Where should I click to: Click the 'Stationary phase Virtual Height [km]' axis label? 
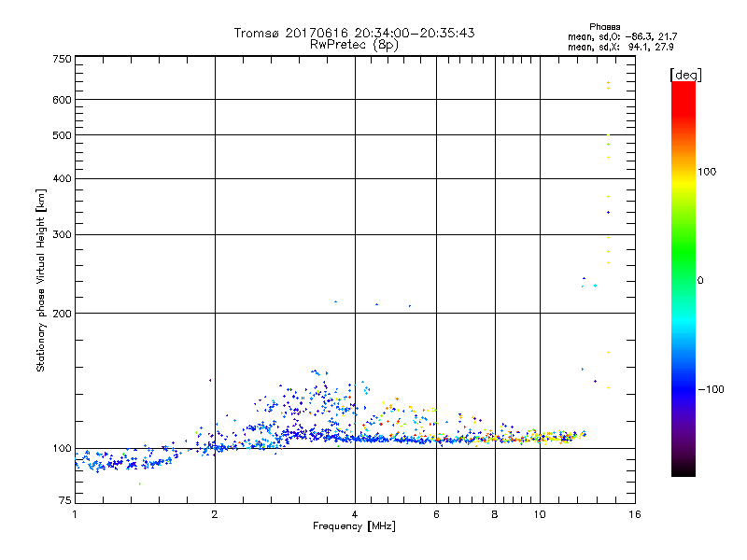click(41, 280)
